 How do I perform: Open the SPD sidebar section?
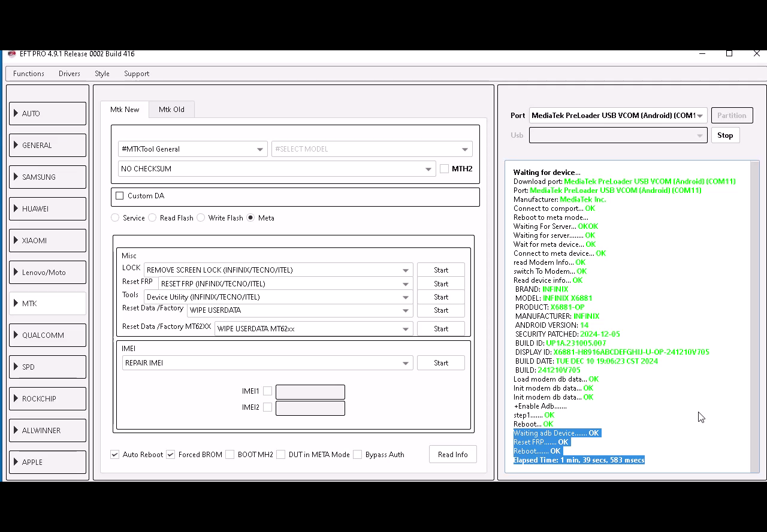(47, 367)
